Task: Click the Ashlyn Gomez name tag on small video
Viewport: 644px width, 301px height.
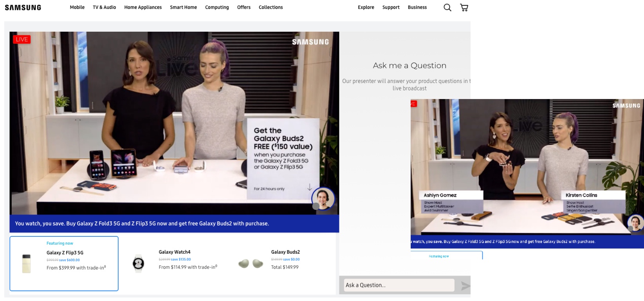Action: [x=451, y=195]
